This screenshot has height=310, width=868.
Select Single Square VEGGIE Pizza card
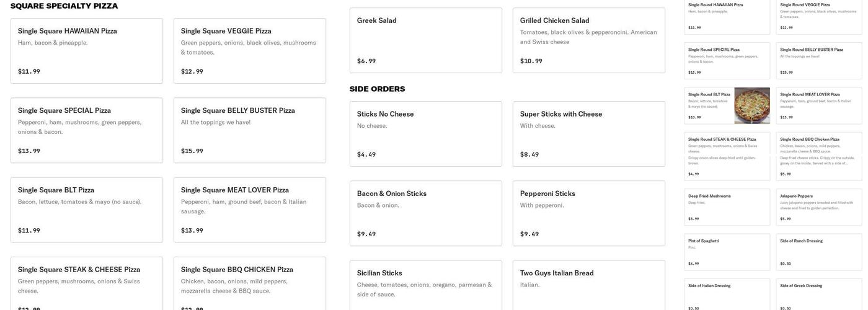point(249,51)
